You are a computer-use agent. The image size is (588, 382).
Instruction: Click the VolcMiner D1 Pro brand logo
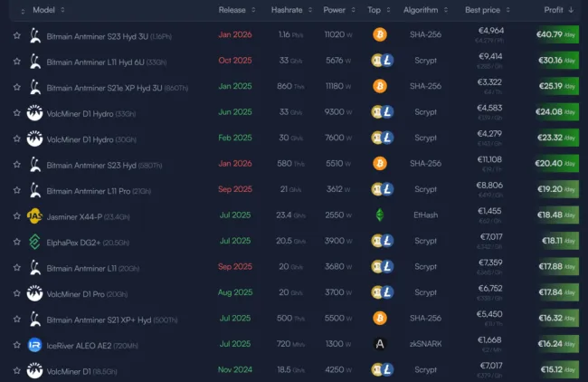pyautogui.click(x=34, y=294)
